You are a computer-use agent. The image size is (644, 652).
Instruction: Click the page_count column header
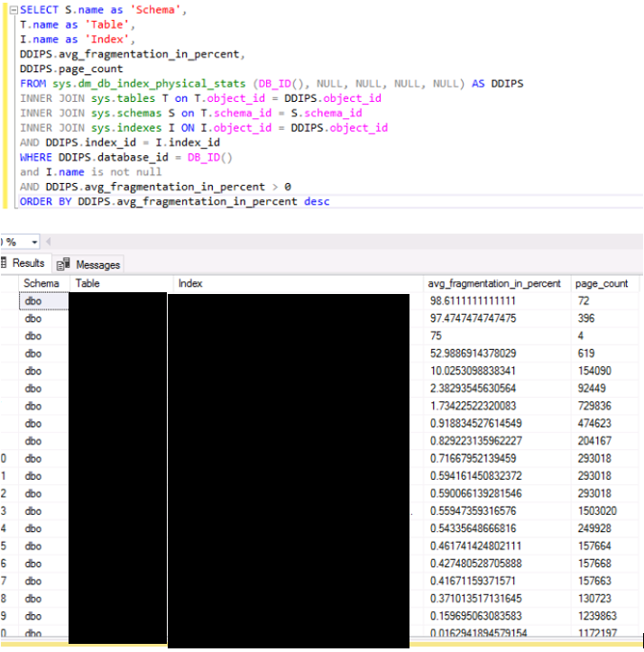click(601, 283)
